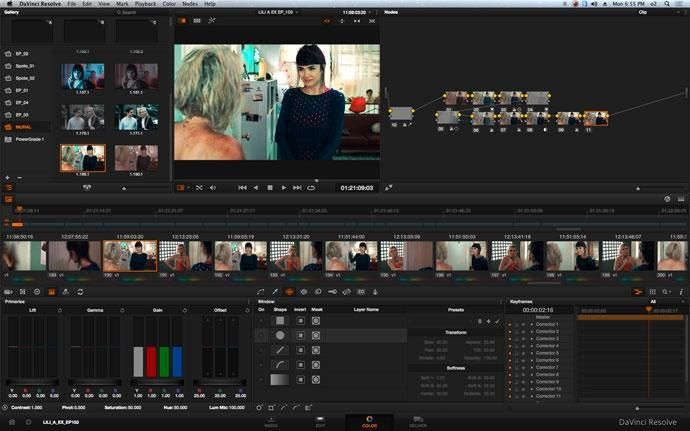Adjust the Gain red bar
The image size is (690, 431).
click(x=151, y=361)
